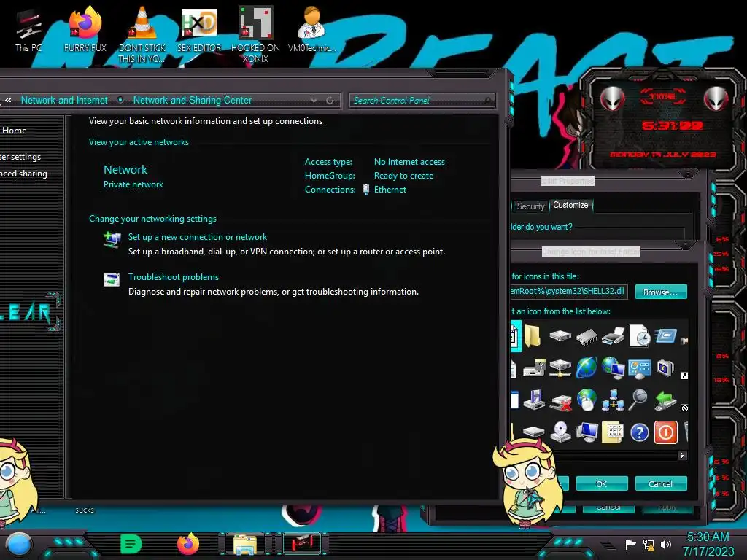Viewport: 747px width, 560px height.
Task: Select the printer icon in the icon list
Action: [613, 336]
